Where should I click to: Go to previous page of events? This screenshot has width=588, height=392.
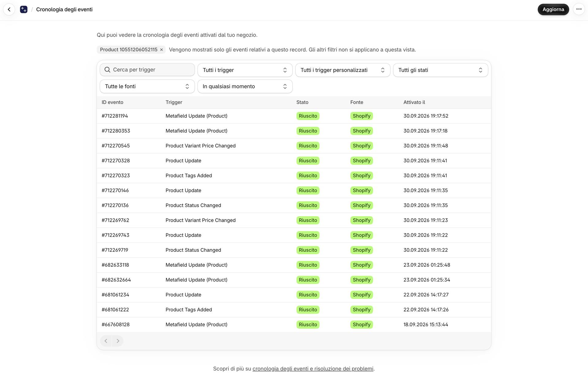click(106, 341)
